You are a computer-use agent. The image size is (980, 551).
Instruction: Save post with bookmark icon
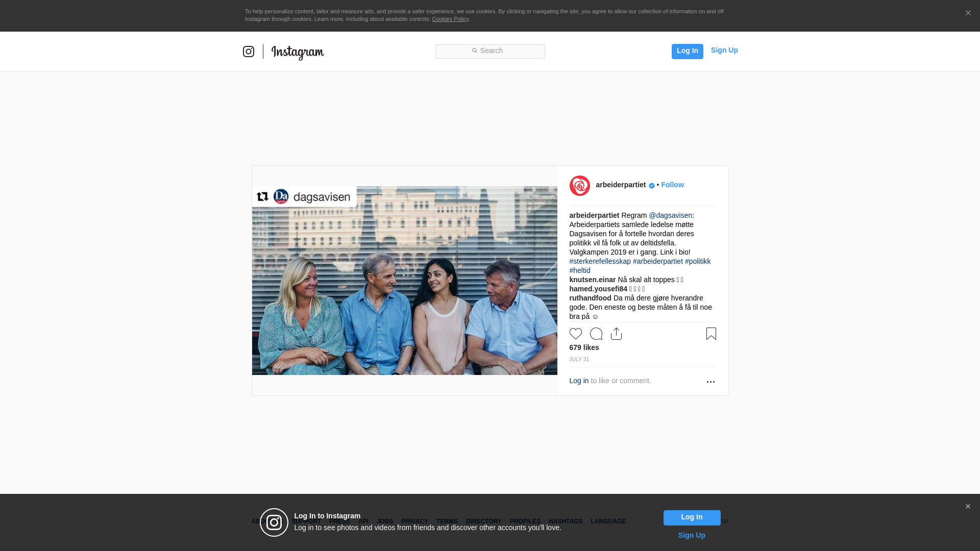(711, 334)
